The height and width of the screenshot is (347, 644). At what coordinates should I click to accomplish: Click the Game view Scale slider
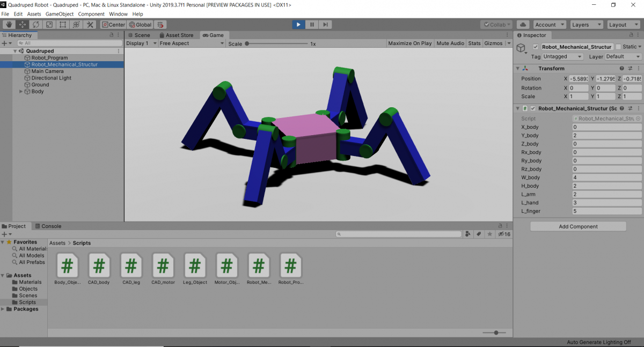pyautogui.click(x=276, y=43)
